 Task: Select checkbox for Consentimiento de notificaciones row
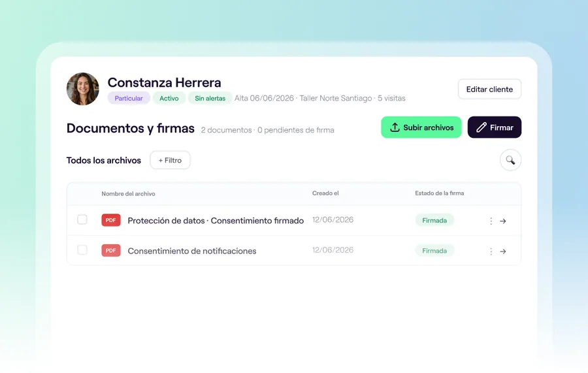pyautogui.click(x=82, y=250)
